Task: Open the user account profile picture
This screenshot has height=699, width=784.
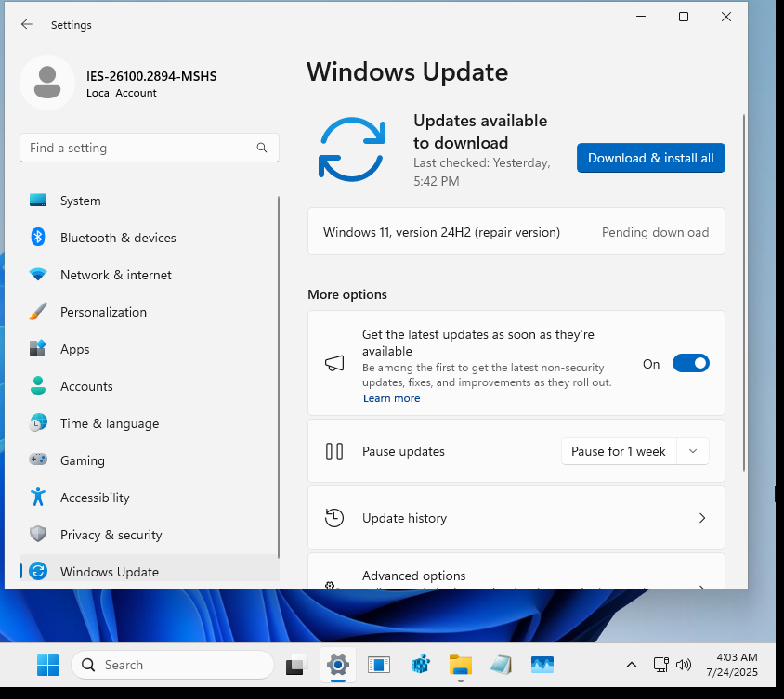Action: click(47, 83)
